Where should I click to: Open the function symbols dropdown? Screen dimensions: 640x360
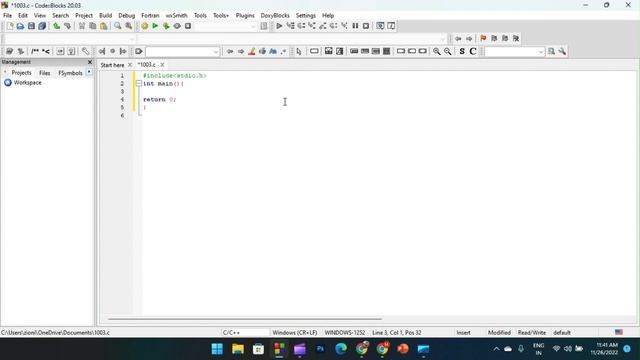coord(443,39)
